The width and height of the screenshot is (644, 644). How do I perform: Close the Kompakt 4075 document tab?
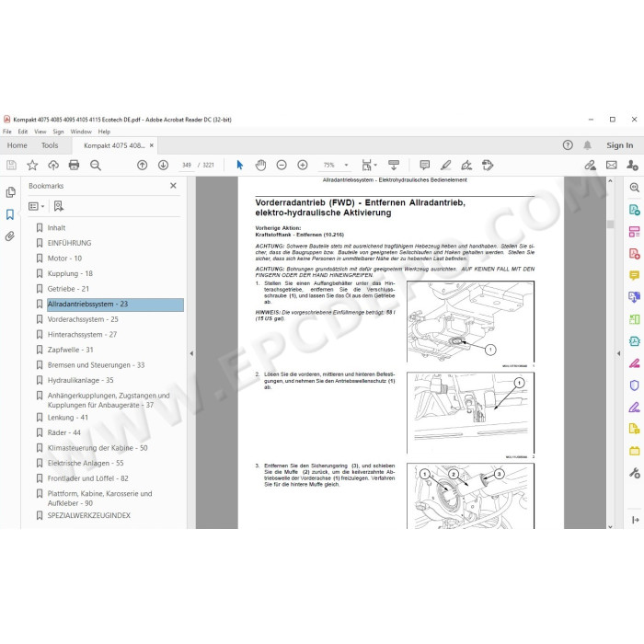coord(152,145)
